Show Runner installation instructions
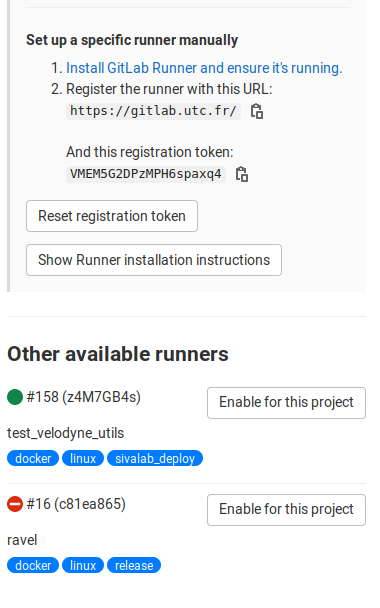The height and width of the screenshot is (608, 380). click(154, 260)
